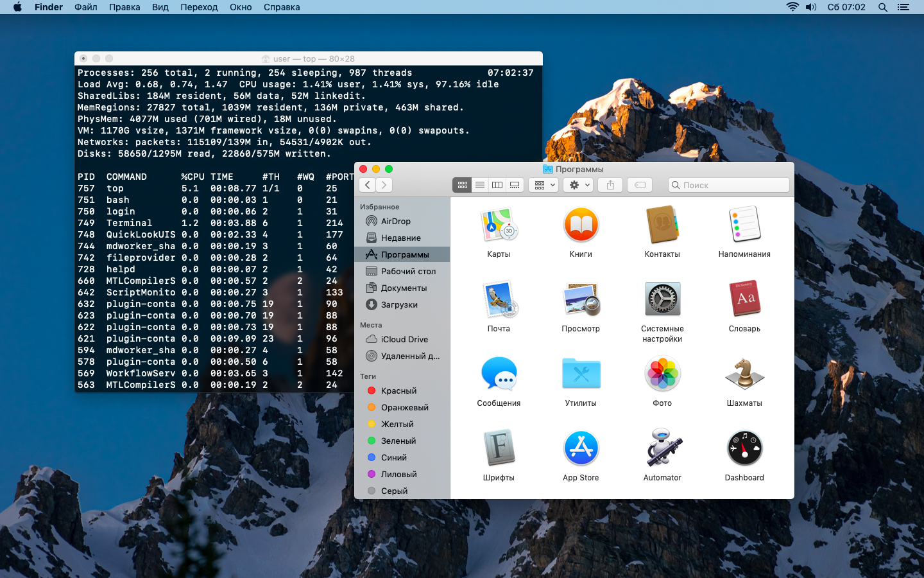924x578 pixels.
Task: Open Системные настройки app icon
Action: click(662, 300)
